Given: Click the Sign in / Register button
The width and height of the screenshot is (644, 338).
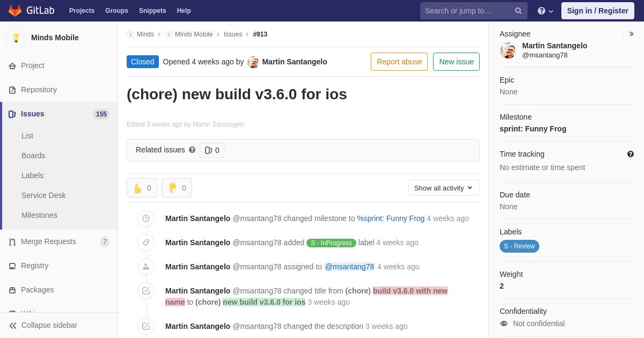Looking at the screenshot, I should point(597,11).
